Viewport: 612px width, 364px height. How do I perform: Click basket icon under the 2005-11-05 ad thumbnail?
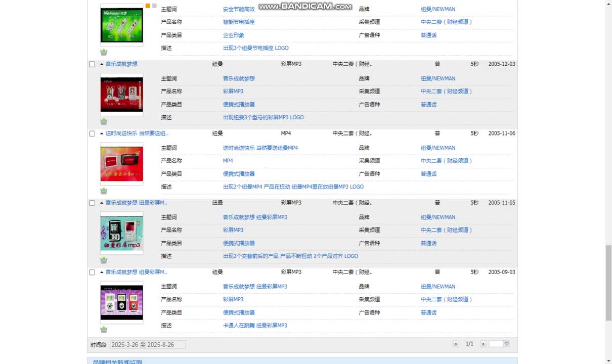(104, 260)
